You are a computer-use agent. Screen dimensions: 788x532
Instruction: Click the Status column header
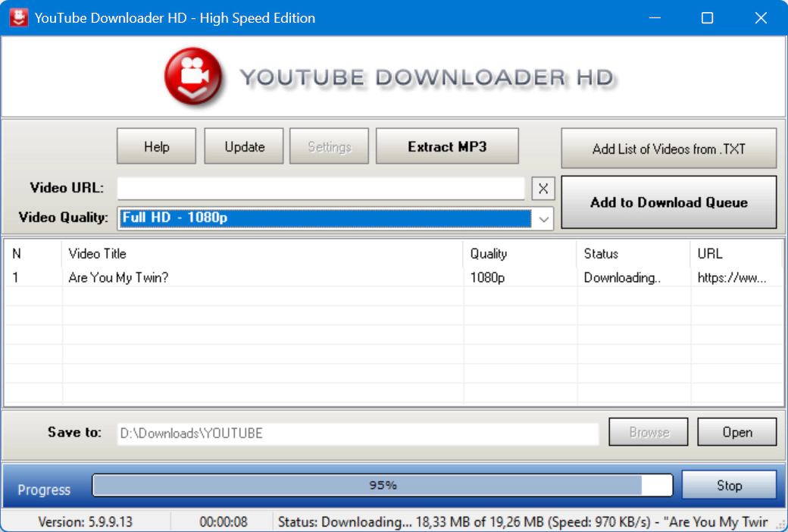coord(633,253)
